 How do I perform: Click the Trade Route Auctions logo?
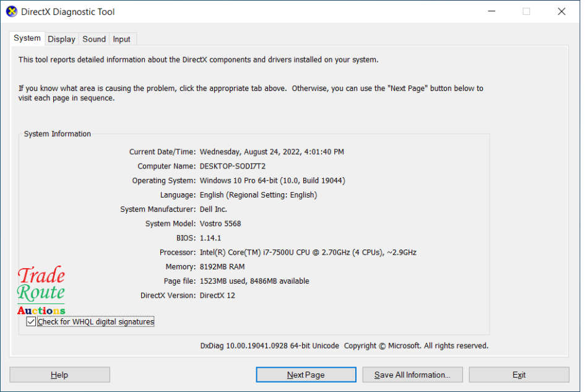(41, 289)
